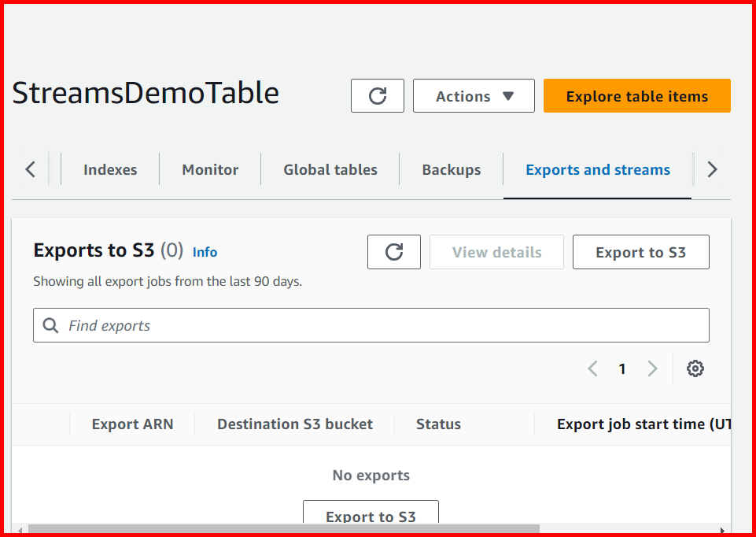Click the previous page arrow in pagination
The image size is (756, 537).
(592, 368)
